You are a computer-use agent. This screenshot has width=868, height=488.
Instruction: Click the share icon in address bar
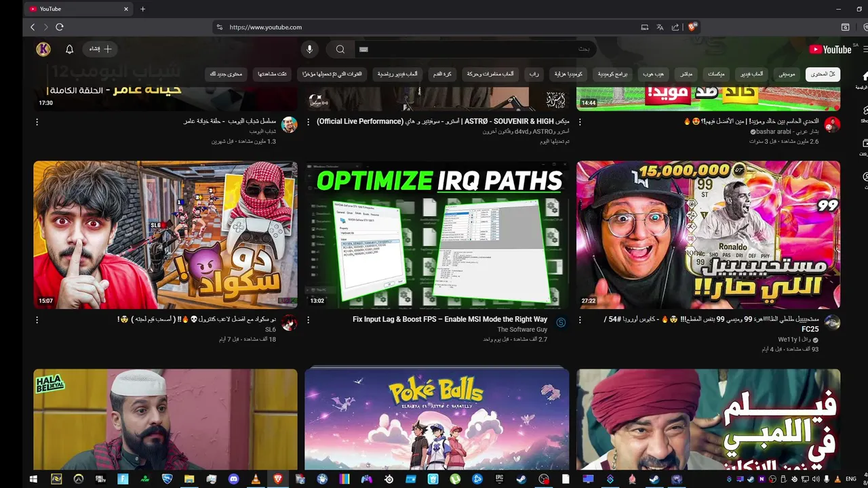(675, 27)
